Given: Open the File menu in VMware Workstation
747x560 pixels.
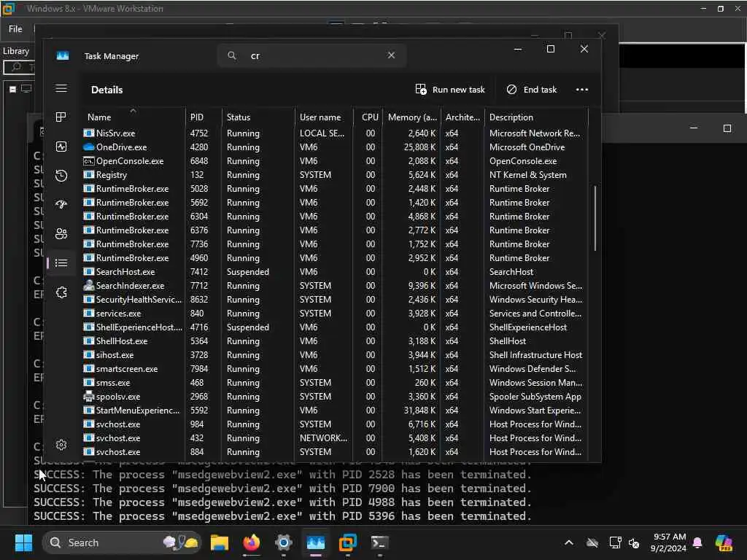Looking at the screenshot, I should 15,29.
